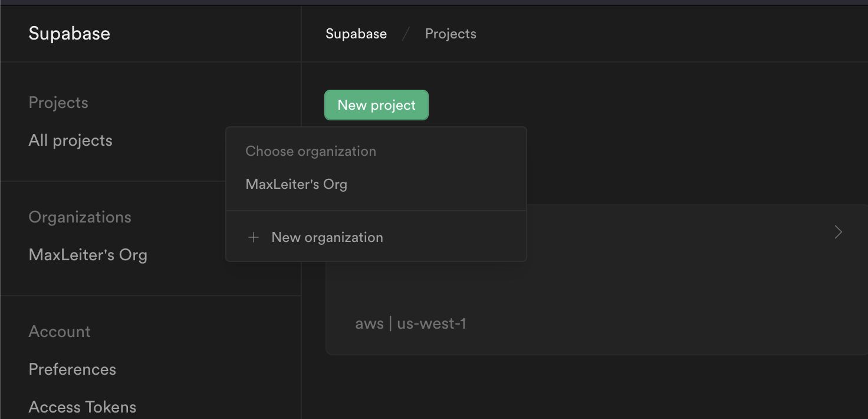Click the Account sidebar section header

(59, 331)
